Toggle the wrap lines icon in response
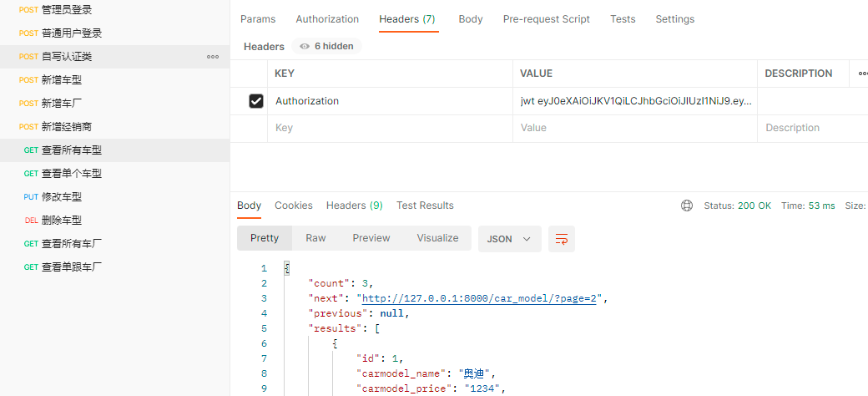868x396 pixels. [562, 239]
